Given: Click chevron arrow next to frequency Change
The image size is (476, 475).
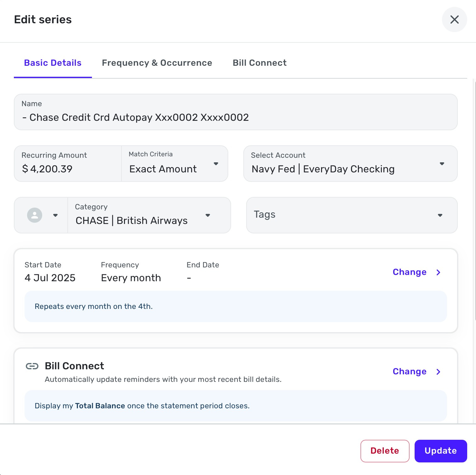Looking at the screenshot, I should coord(438,272).
